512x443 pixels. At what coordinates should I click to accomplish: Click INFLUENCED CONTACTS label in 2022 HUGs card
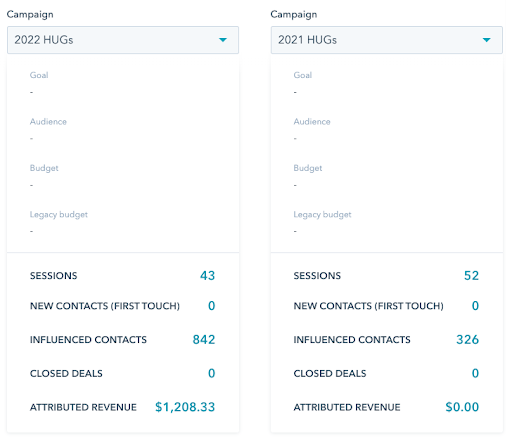coord(88,340)
